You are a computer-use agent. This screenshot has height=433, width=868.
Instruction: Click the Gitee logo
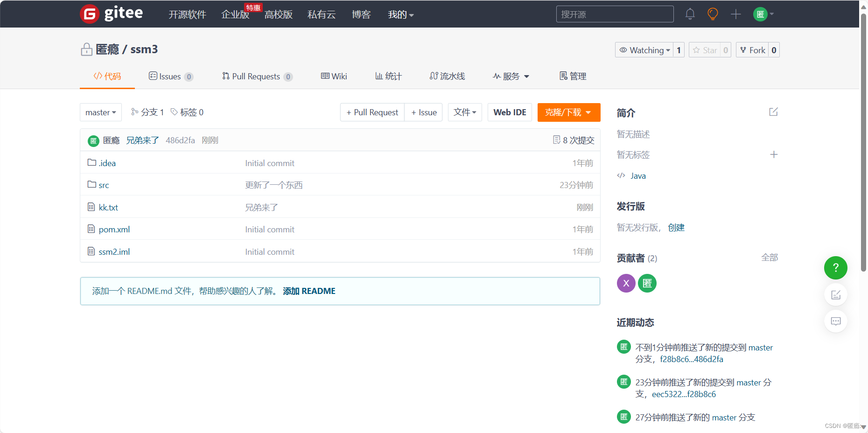pos(112,14)
